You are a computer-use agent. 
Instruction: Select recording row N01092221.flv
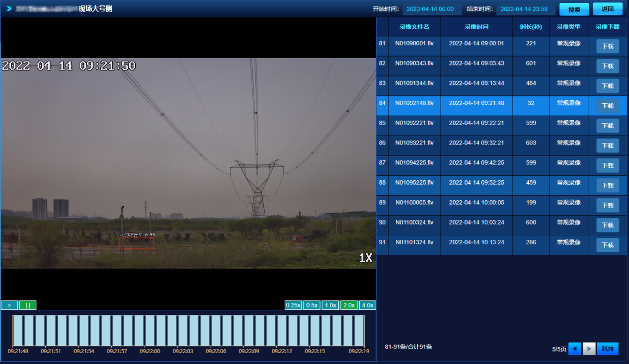click(414, 123)
